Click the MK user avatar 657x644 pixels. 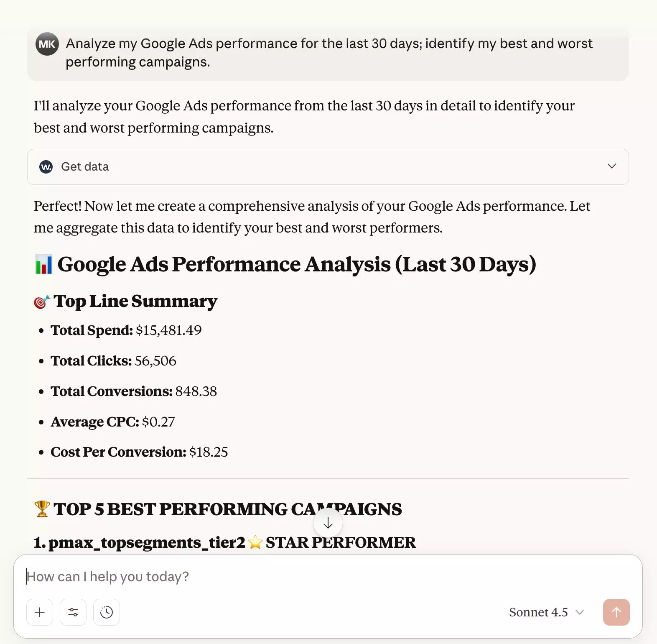[x=47, y=44]
